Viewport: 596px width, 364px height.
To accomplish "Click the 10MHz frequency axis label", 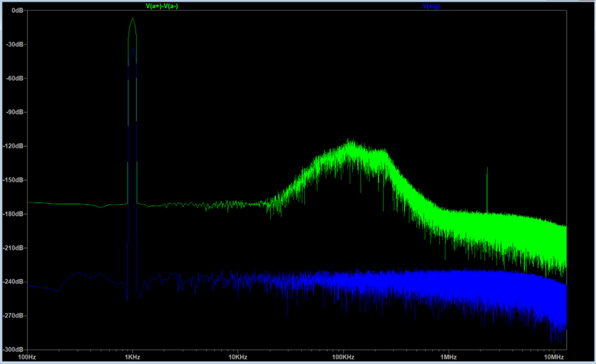I will tap(554, 357).
